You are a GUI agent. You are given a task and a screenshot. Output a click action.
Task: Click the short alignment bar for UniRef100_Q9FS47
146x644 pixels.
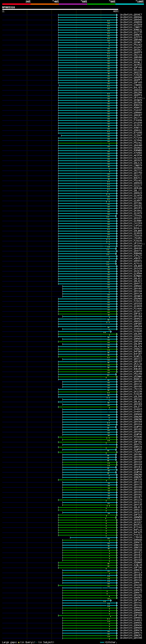tap(87, 600)
